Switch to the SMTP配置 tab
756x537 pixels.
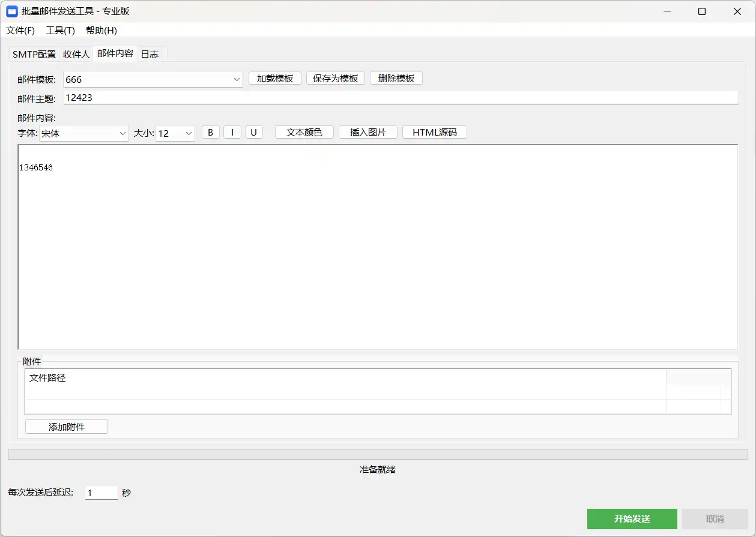(x=34, y=54)
